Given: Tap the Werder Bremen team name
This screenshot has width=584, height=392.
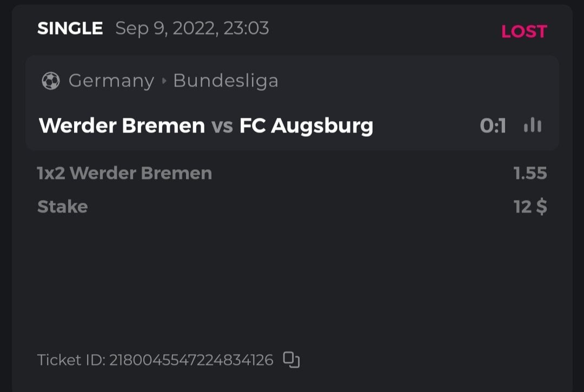Looking at the screenshot, I should tap(122, 126).
